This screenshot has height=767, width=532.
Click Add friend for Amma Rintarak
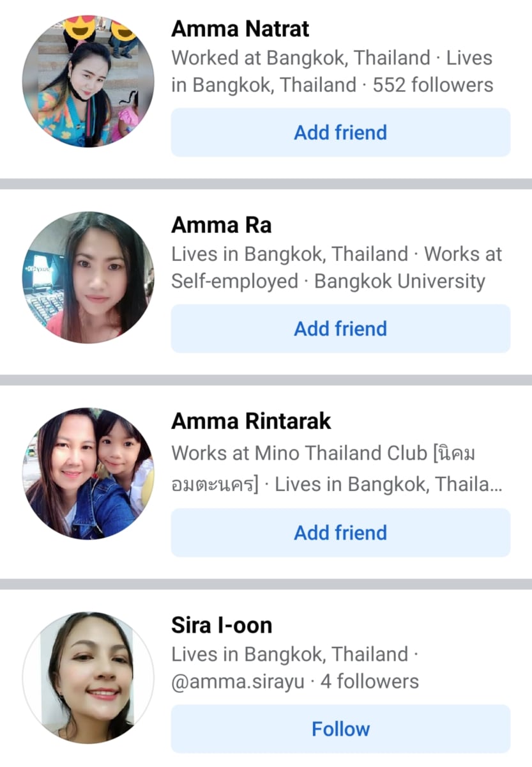pyautogui.click(x=340, y=532)
